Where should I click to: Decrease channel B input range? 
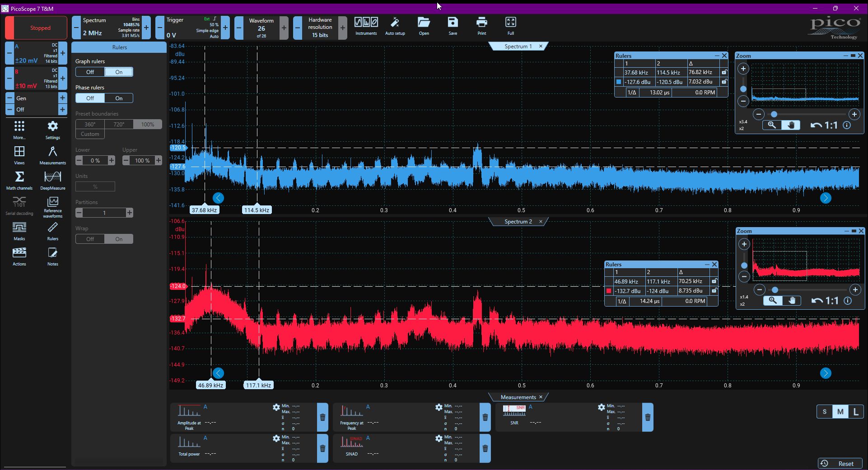click(9, 78)
